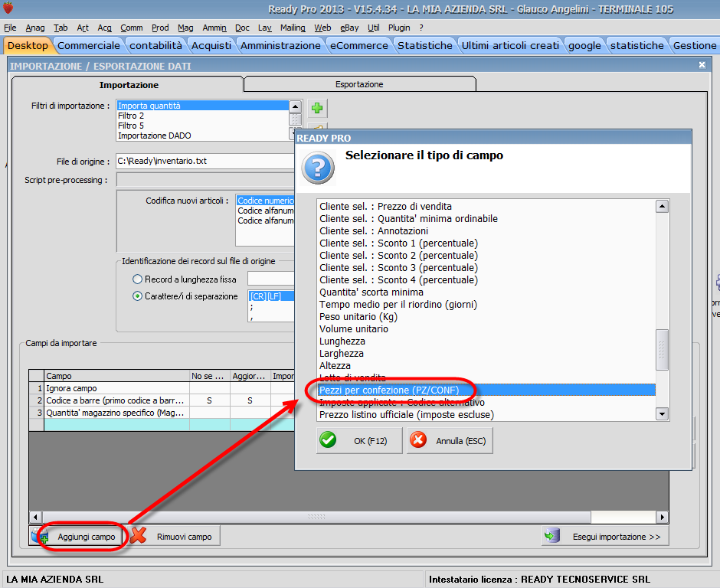Open the File menu
720x588 pixels.
[10, 28]
